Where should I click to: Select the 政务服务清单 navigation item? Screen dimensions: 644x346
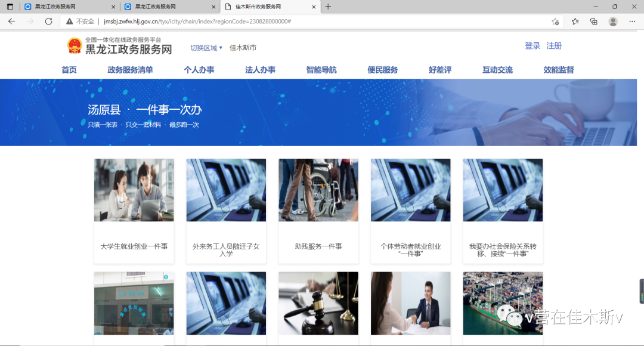tap(130, 70)
